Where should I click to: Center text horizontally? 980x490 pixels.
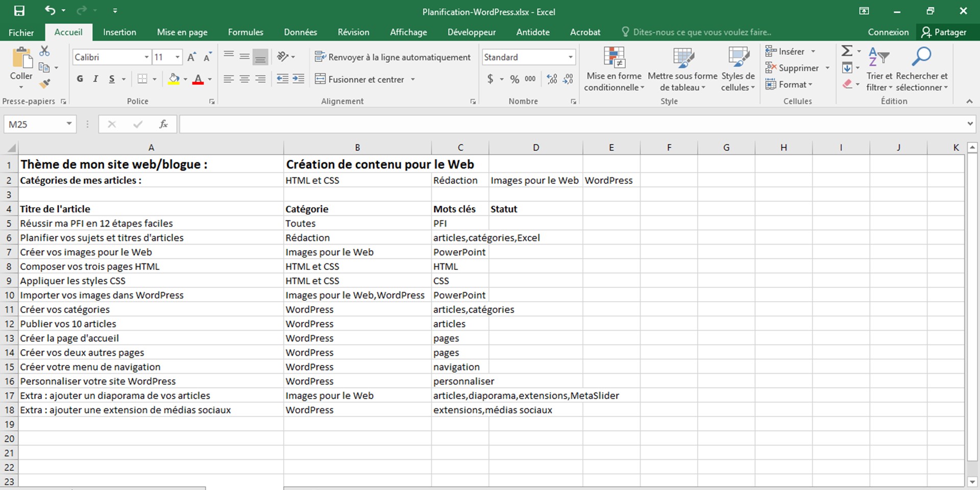point(245,79)
